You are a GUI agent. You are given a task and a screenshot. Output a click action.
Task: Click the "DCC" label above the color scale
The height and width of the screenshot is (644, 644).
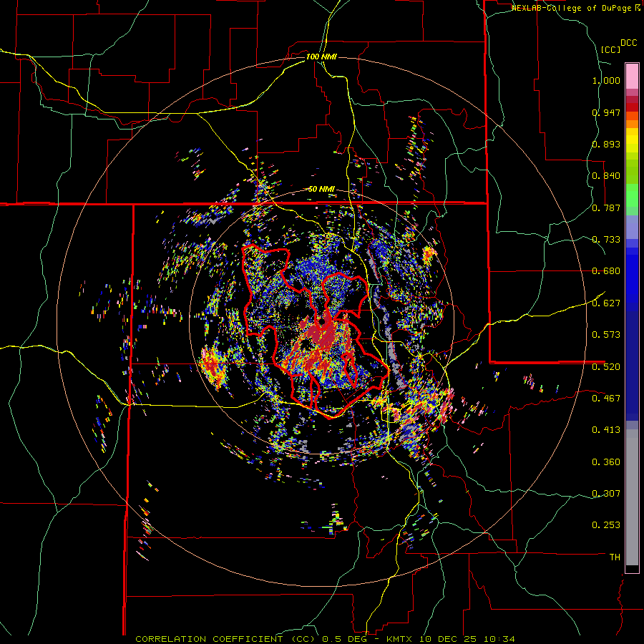[628, 43]
